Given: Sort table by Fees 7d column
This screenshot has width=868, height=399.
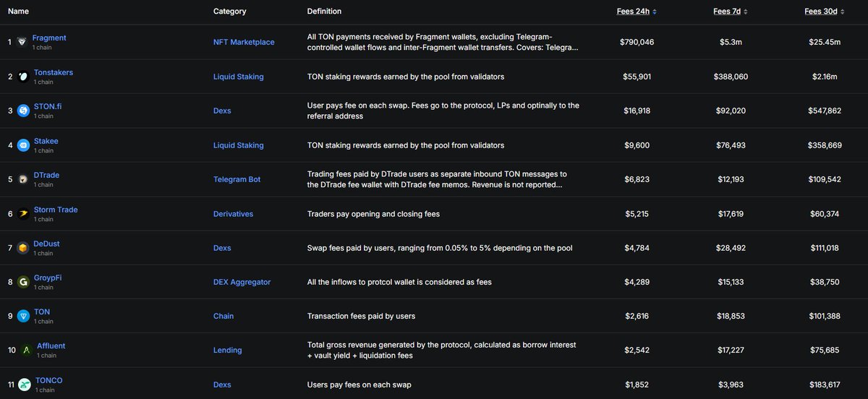Looking at the screenshot, I should (731, 12).
